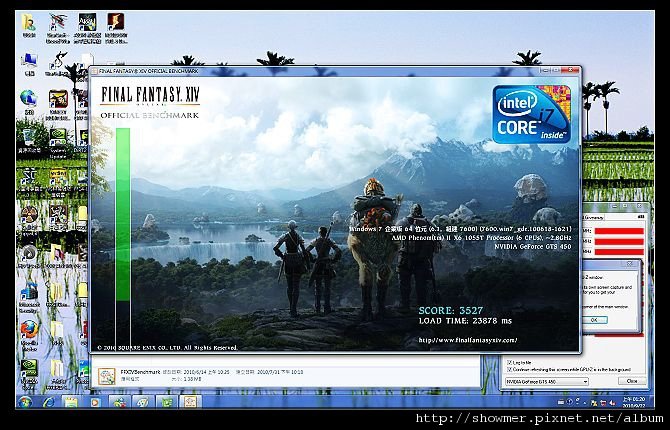This screenshot has width=670, height=430.
Task: Open the Network globe desktop icon
Action: coord(29,102)
